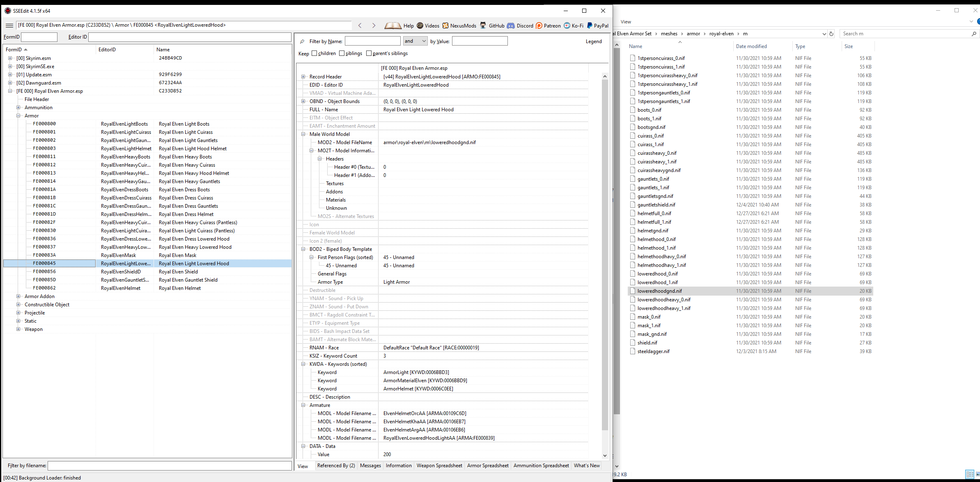This screenshot has height=482, width=980.
Task: Enable the parent's siblings checkbox
Action: tap(369, 53)
